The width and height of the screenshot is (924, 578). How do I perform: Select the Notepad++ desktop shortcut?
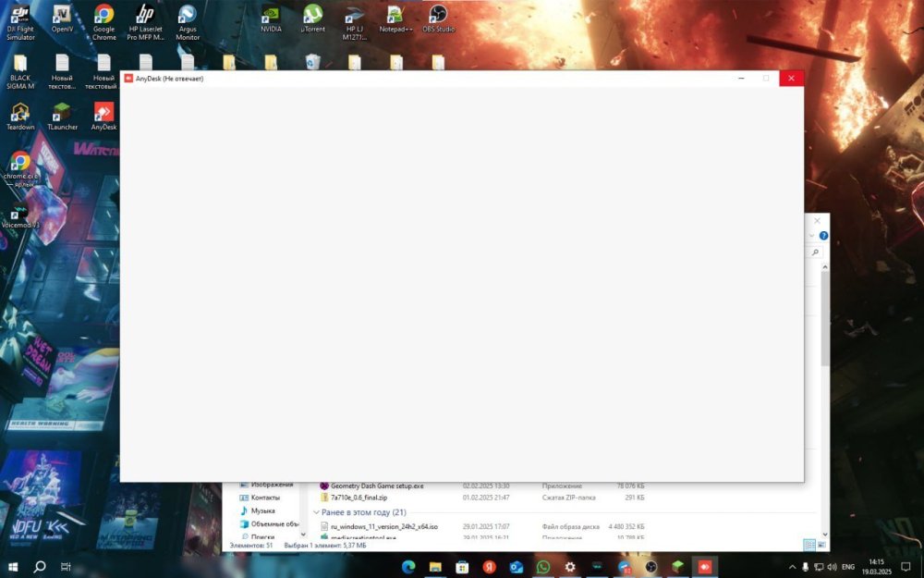coord(396,18)
